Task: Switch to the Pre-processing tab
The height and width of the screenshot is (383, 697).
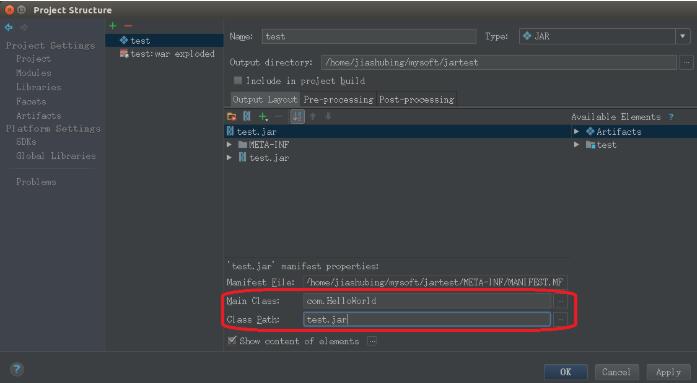Action: tap(338, 100)
